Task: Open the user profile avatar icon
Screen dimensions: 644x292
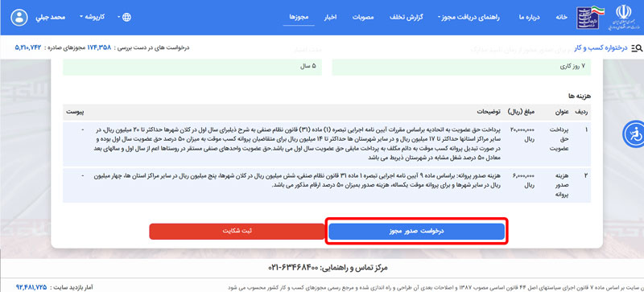Action: pyautogui.click(x=19, y=17)
